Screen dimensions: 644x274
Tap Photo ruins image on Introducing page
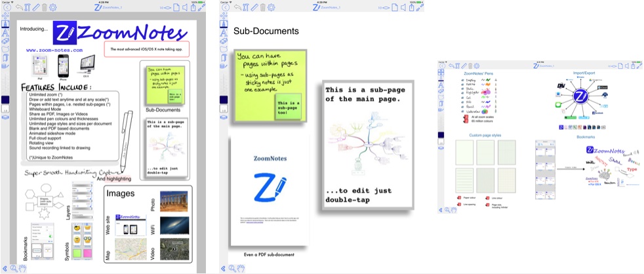[174, 201]
